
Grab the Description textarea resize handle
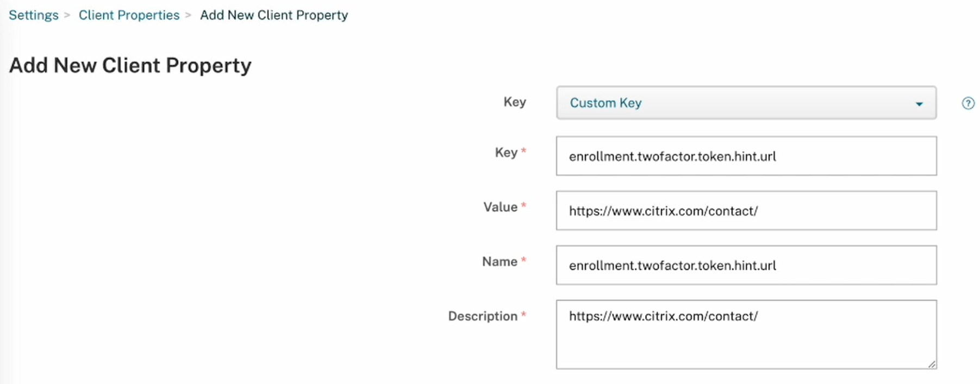tap(932, 364)
